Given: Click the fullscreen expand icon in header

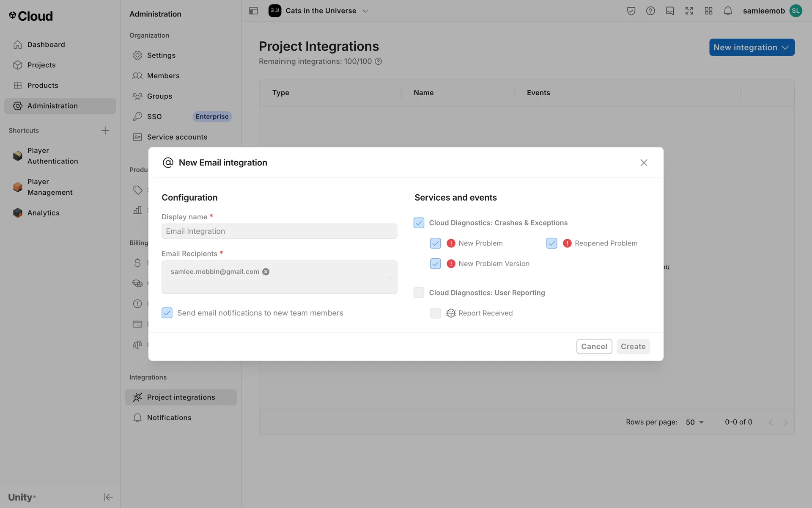Looking at the screenshot, I should [x=689, y=11].
